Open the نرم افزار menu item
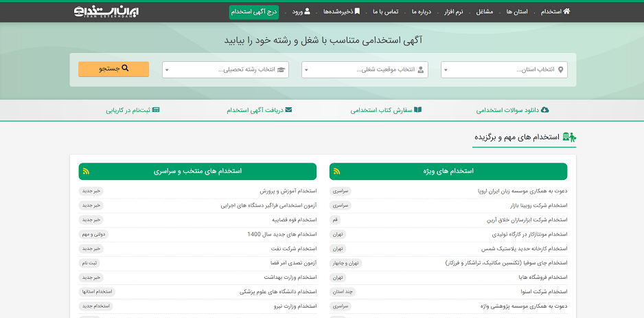The image size is (644, 318). tap(453, 12)
